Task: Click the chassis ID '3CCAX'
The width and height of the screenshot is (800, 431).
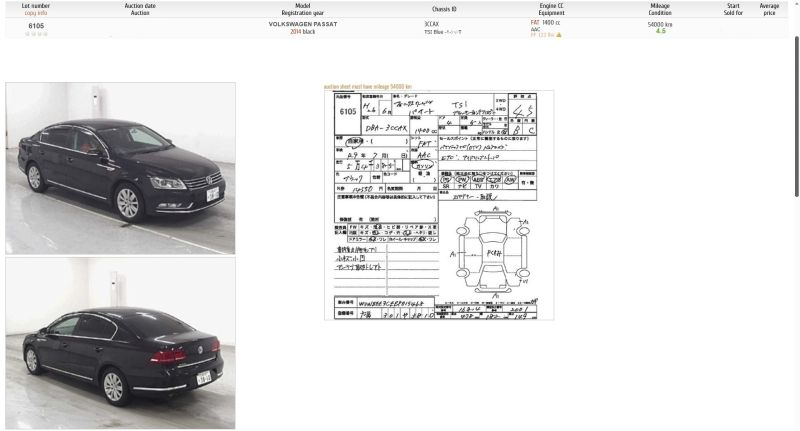Action: (x=431, y=24)
